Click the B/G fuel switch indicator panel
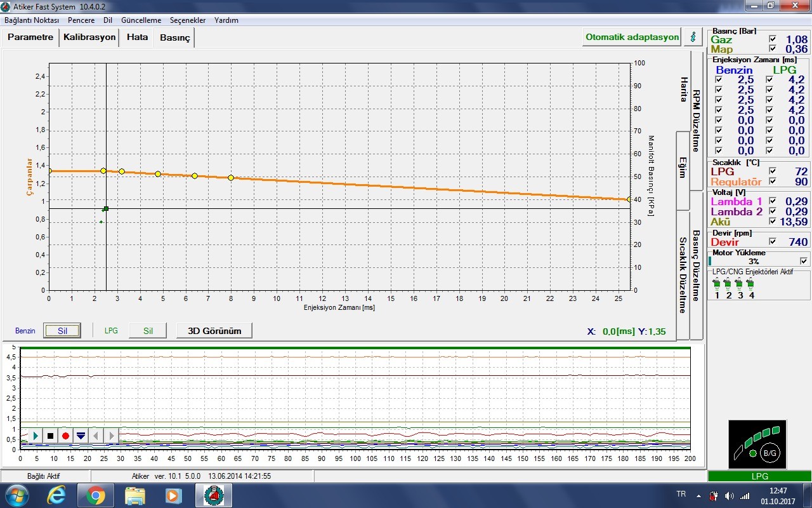This screenshot has height=508, width=812. pos(757,443)
